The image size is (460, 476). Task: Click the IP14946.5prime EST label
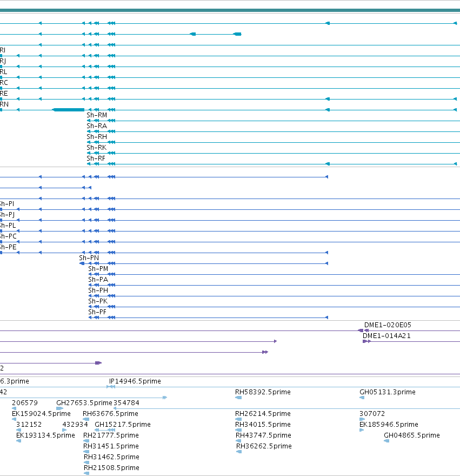tap(135, 381)
